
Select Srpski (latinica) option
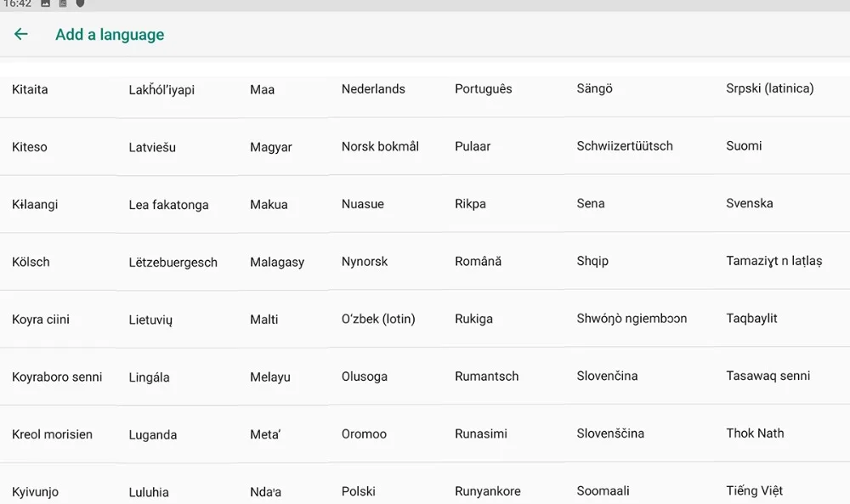[769, 88]
